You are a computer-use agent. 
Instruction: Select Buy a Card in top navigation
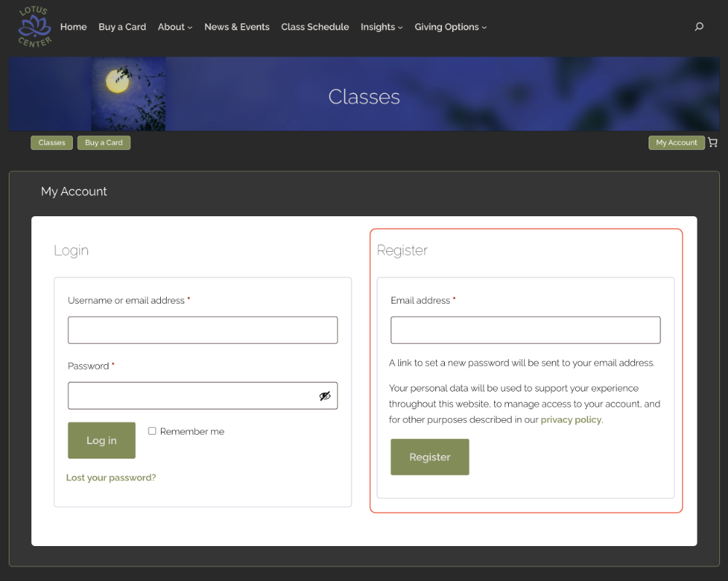(x=122, y=27)
